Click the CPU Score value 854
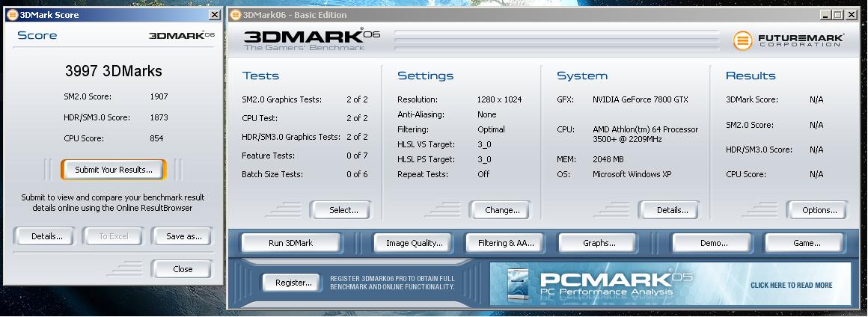 coord(156,139)
